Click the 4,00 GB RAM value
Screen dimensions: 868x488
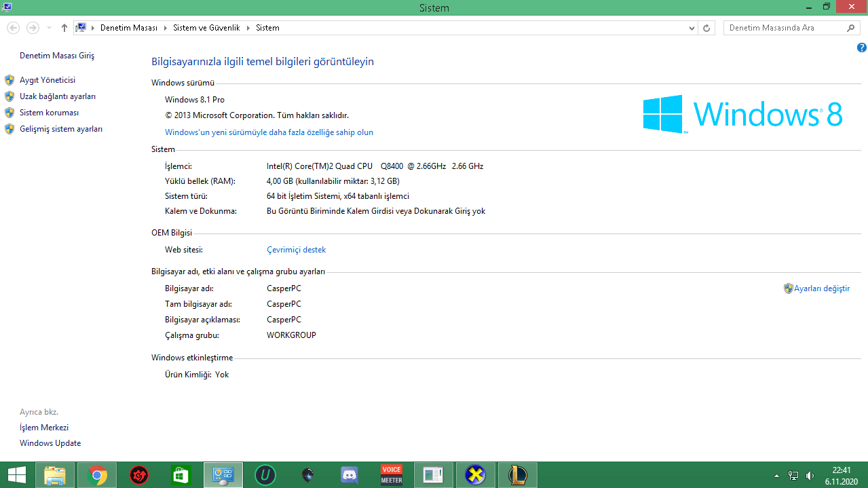[333, 181]
